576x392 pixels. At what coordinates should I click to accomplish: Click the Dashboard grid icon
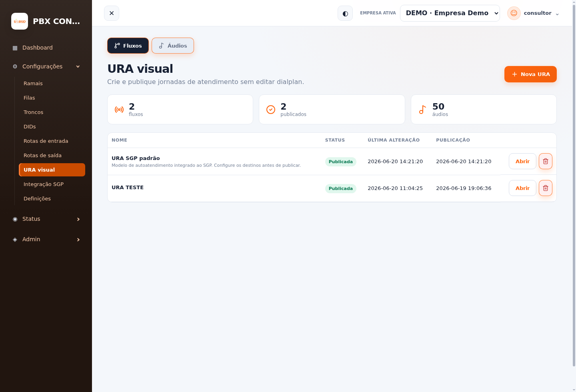point(15,48)
